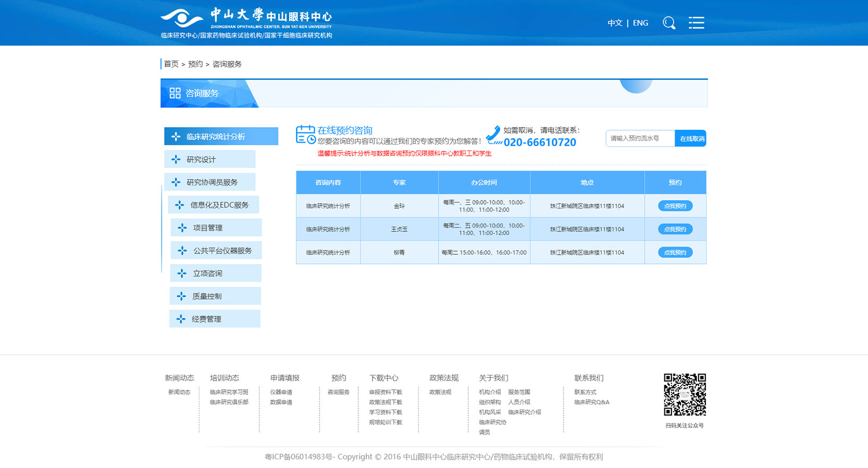Select 公共平台仪器服务 sidebar item

point(222,250)
